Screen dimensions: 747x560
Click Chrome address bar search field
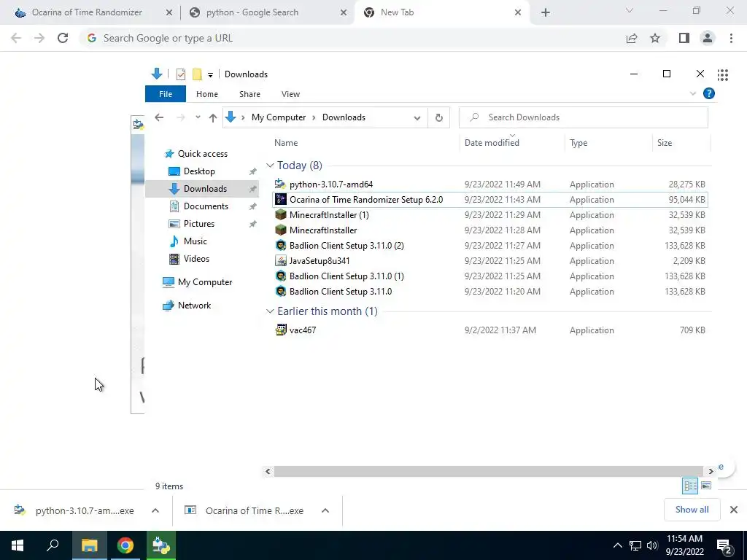pos(350,38)
